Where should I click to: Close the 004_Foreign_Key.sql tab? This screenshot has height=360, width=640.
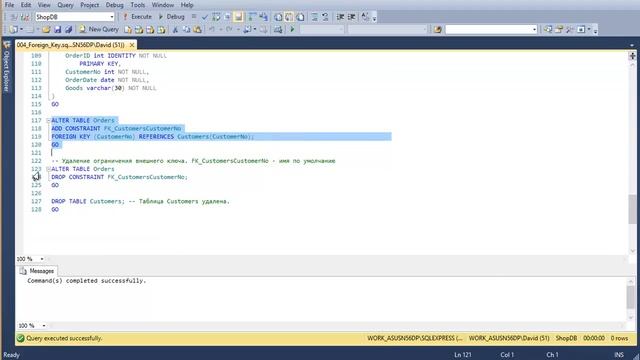tap(132, 44)
